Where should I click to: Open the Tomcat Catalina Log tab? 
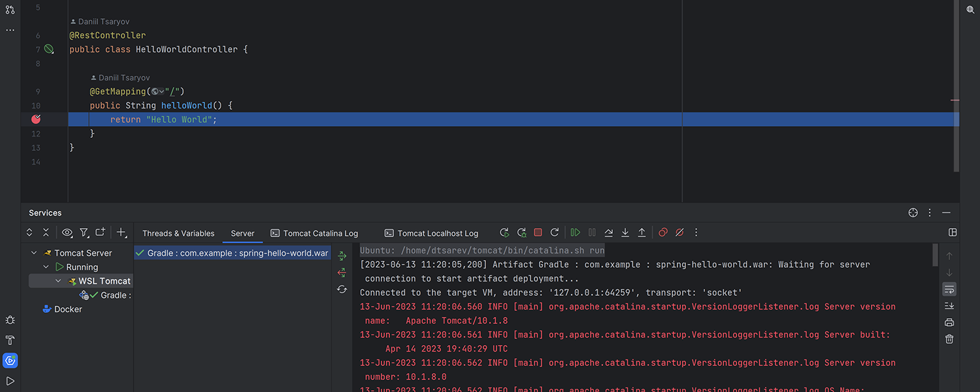pyautogui.click(x=314, y=233)
